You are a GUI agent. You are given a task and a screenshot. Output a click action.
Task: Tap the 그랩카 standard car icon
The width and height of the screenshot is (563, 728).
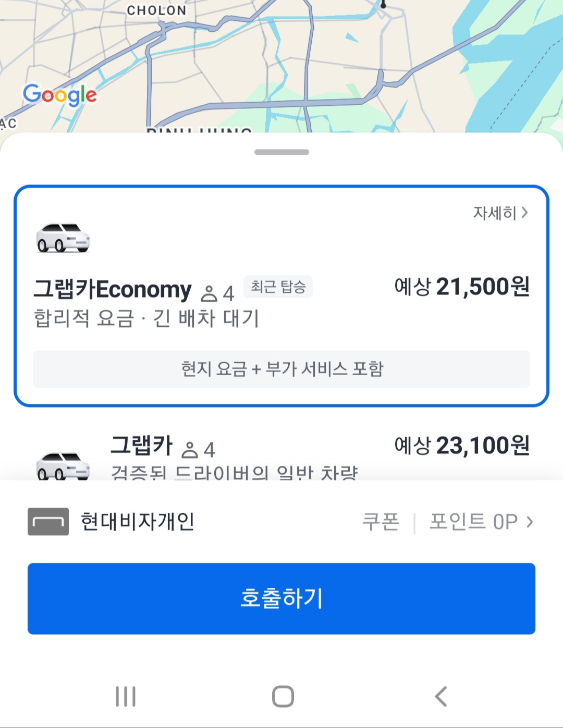coord(63,465)
